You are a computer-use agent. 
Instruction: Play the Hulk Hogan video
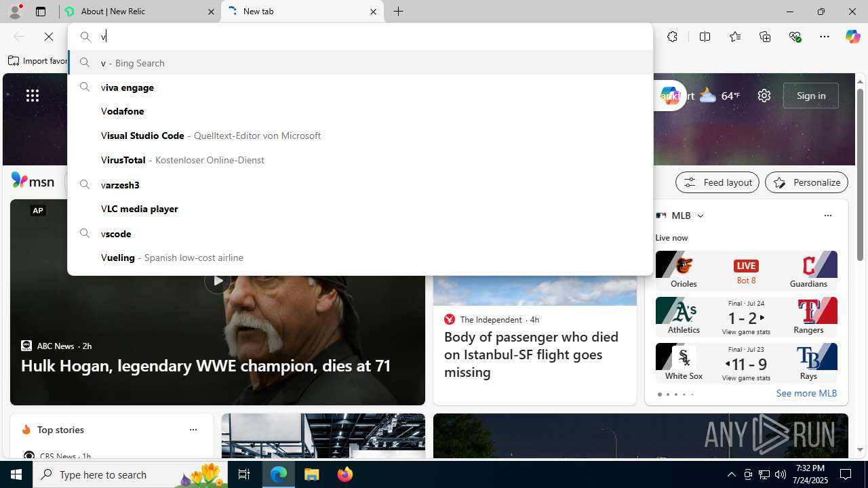217,281
